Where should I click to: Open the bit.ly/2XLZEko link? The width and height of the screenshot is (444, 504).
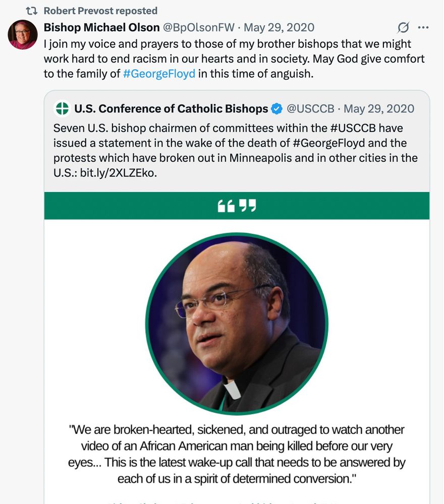click(x=118, y=173)
